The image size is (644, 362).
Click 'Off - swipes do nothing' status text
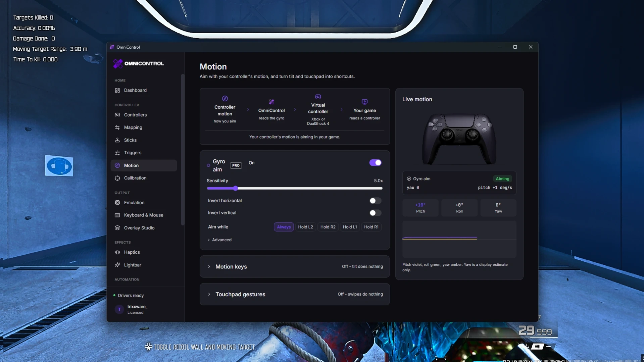click(360, 294)
